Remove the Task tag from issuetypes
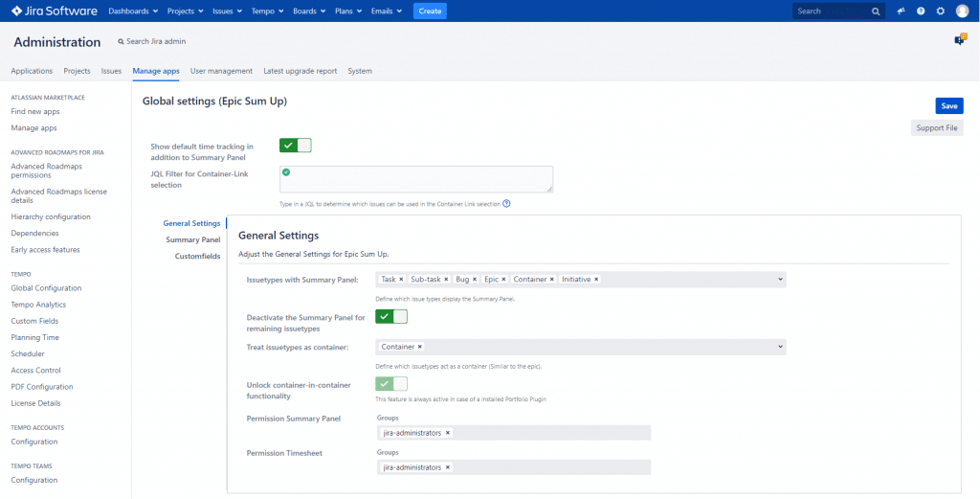 [x=401, y=280]
